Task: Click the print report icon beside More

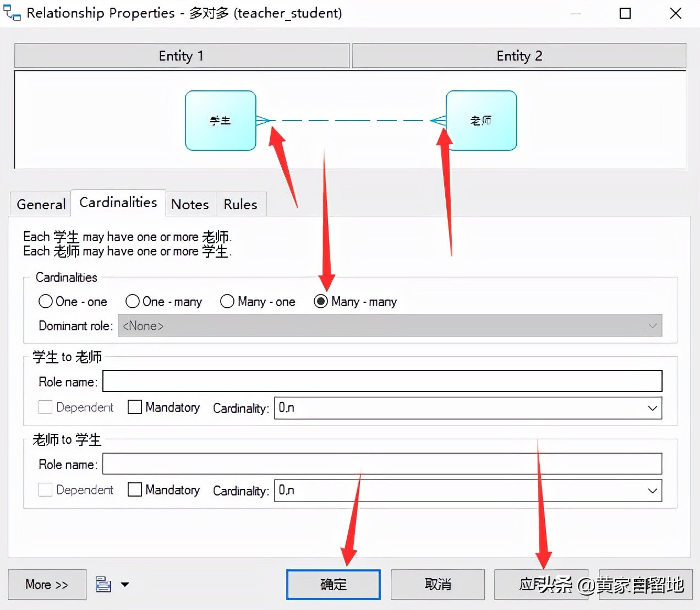Action: 102,585
